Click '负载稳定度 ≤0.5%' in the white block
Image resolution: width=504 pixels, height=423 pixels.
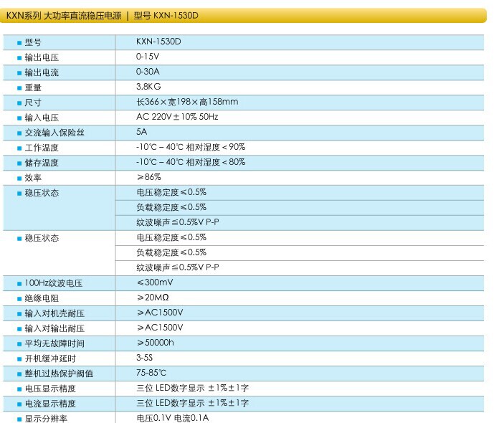171,252
